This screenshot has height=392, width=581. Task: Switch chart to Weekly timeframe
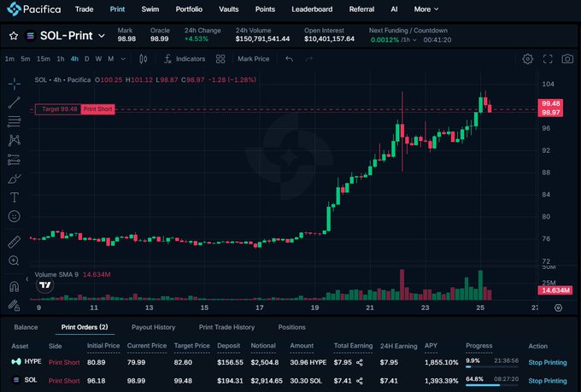click(x=98, y=59)
